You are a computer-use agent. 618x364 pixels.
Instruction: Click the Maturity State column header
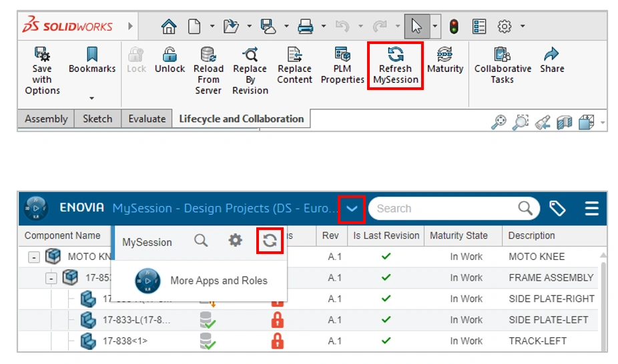(x=458, y=236)
